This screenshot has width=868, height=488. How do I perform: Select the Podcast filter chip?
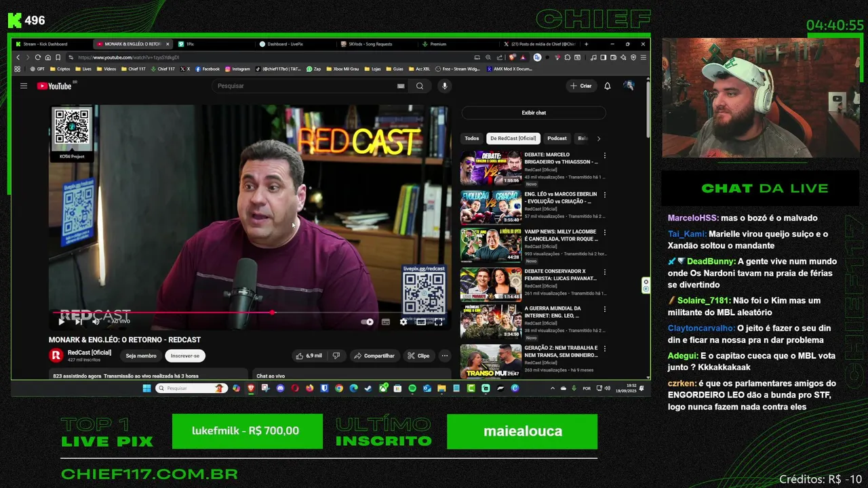[557, 138]
